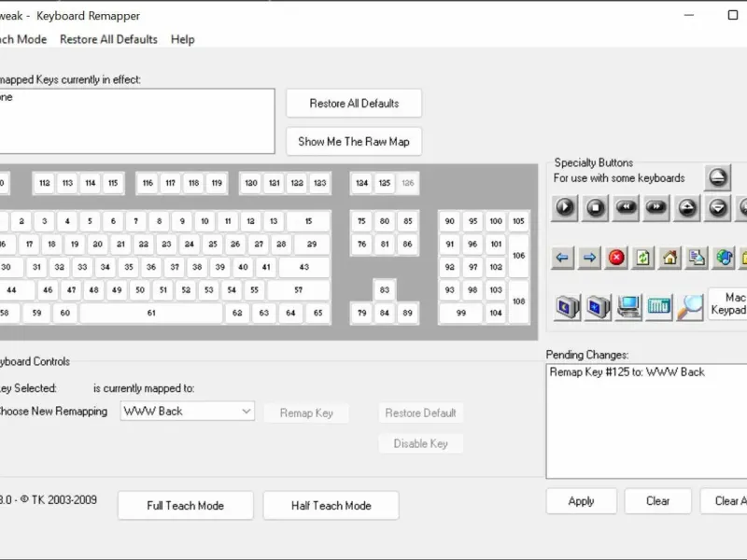Viewport: 747px width, 560px height.
Task: Open the Help menu
Action: click(182, 39)
